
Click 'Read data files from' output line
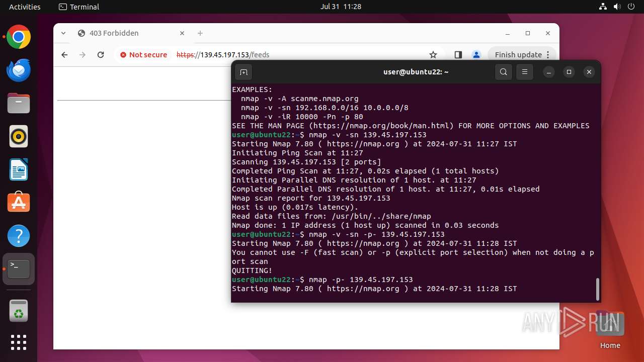click(332, 216)
